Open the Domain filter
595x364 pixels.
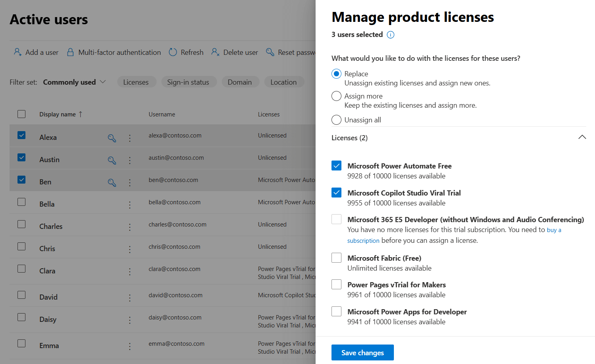pos(240,82)
